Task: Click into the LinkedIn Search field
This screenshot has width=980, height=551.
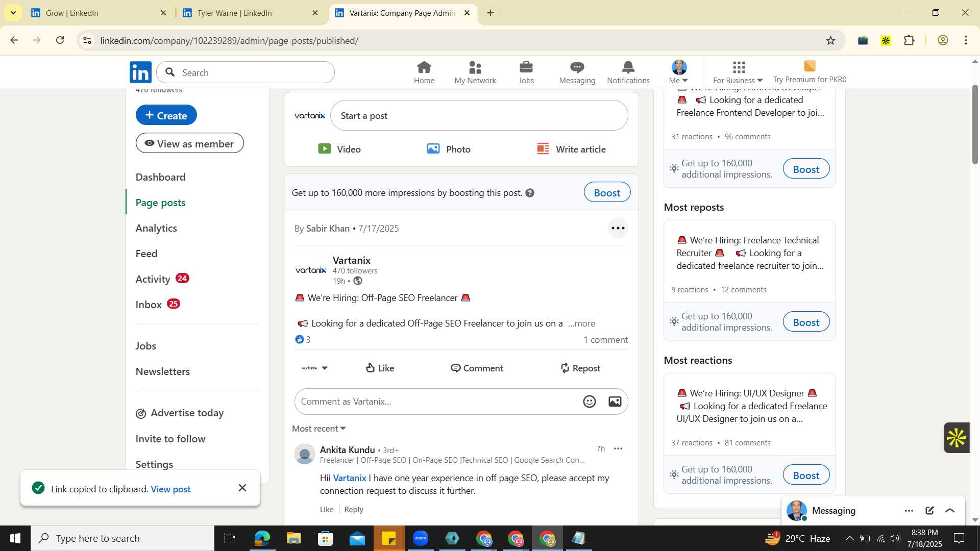Action: 246,72
